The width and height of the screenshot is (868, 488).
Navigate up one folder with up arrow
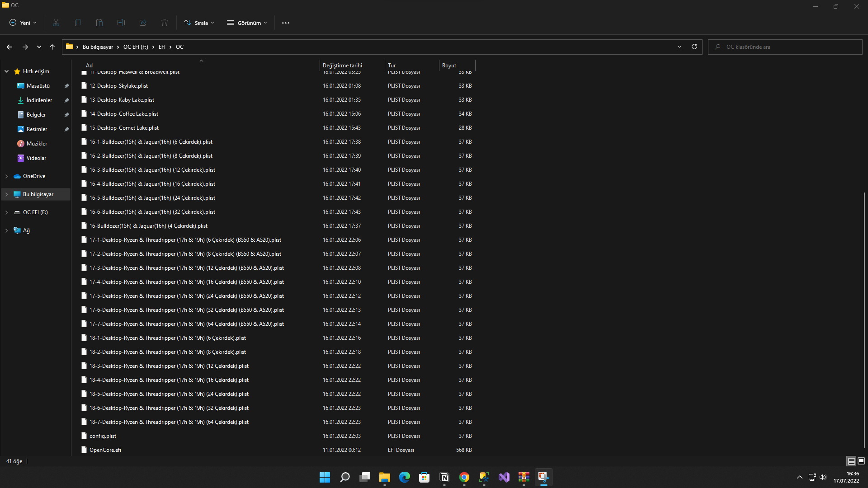click(x=52, y=47)
